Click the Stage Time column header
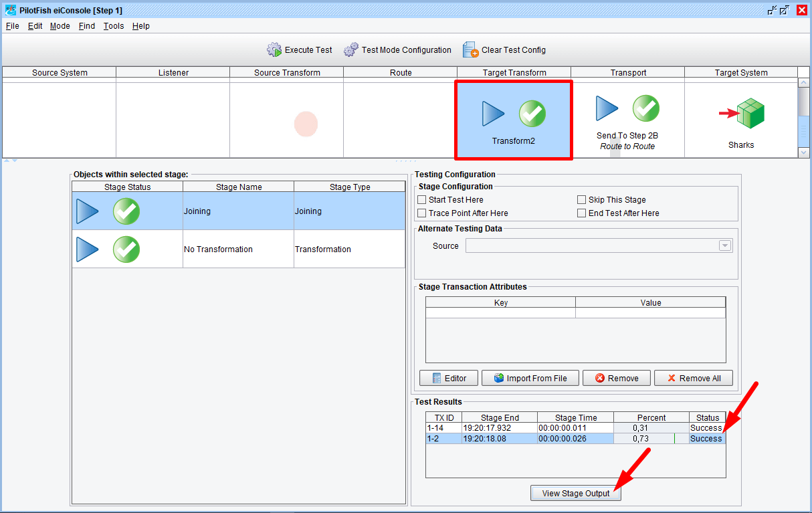The height and width of the screenshot is (513, 812). click(576, 417)
